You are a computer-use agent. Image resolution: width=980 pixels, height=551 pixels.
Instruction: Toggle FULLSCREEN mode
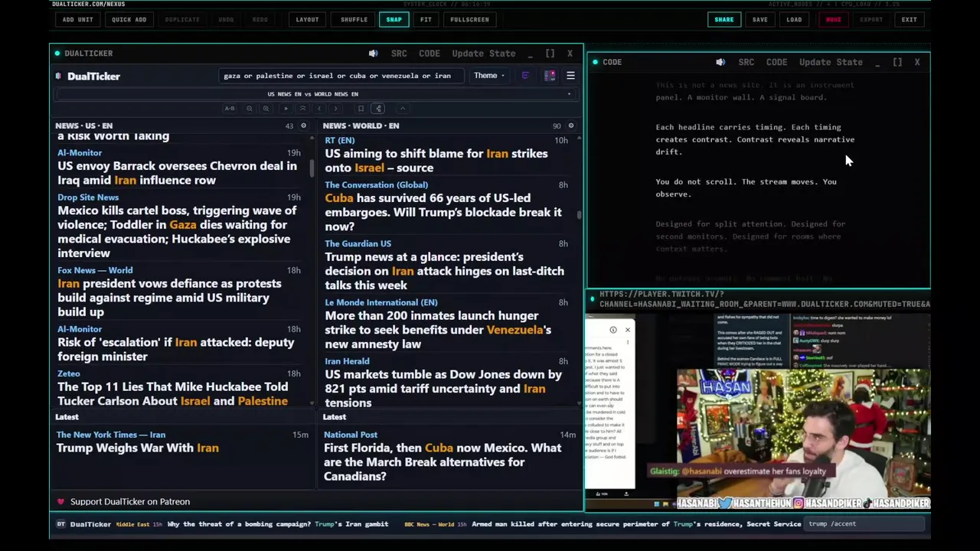[469, 19]
